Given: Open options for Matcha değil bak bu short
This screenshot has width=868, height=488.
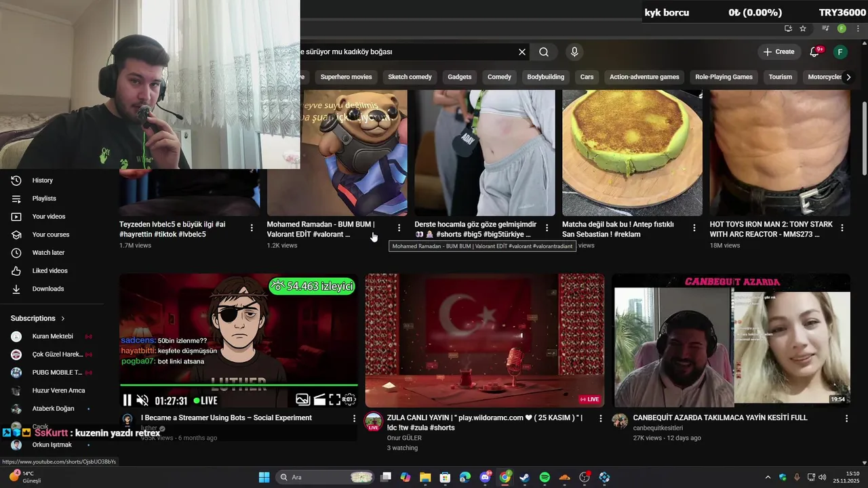Looking at the screenshot, I should click(694, 228).
